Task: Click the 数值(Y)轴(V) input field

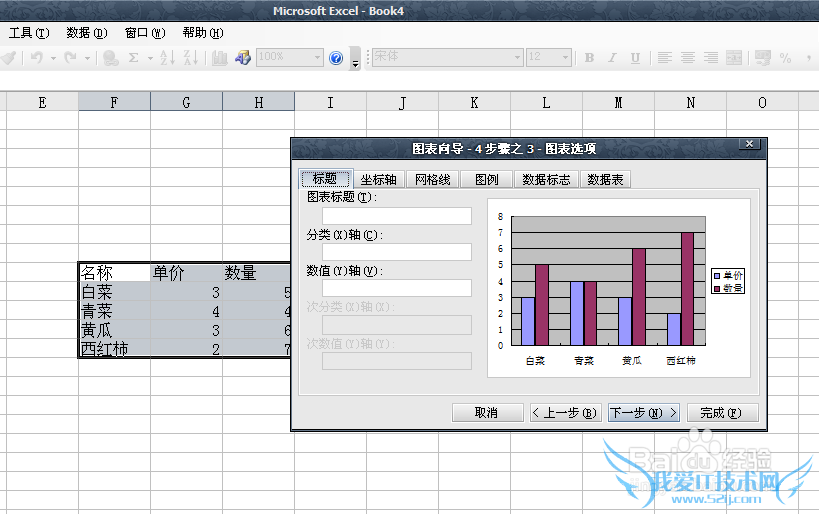Action: pyautogui.click(x=397, y=288)
